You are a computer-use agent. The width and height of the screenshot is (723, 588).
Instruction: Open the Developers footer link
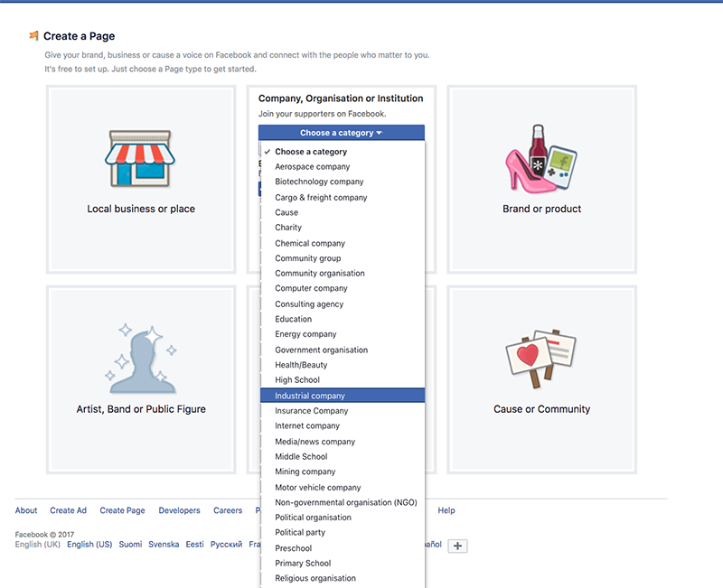[179, 510]
